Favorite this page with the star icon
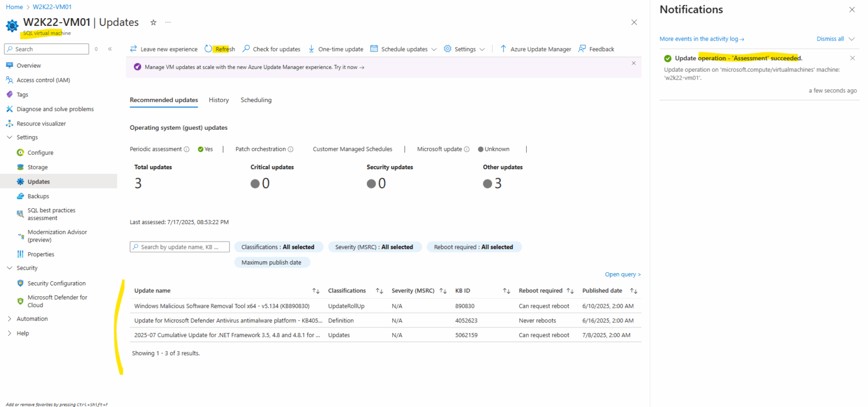The height and width of the screenshot is (407, 868). 153,23
